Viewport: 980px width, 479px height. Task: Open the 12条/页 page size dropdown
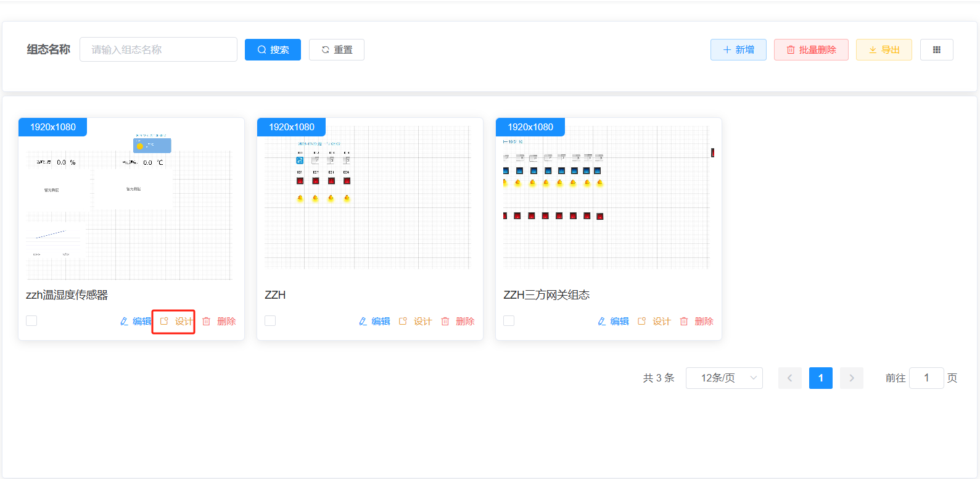[x=724, y=378]
